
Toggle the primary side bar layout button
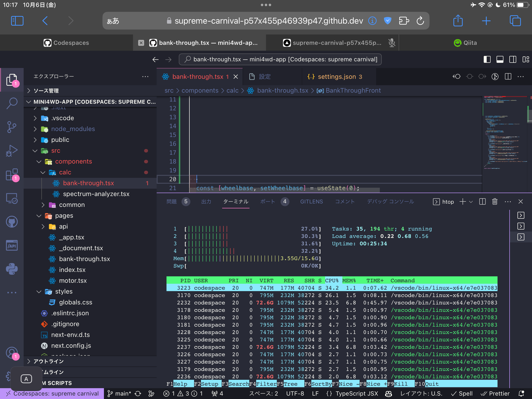click(487, 59)
